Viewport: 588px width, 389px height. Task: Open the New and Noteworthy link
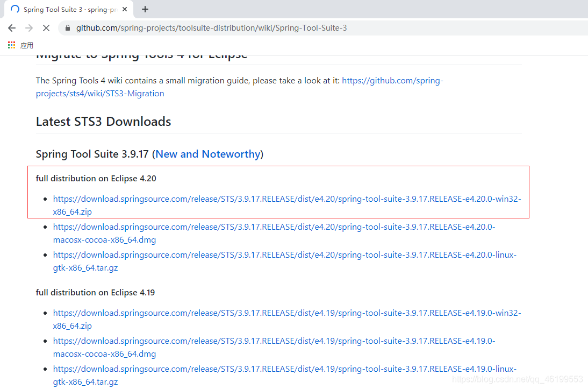click(x=208, y=154)
